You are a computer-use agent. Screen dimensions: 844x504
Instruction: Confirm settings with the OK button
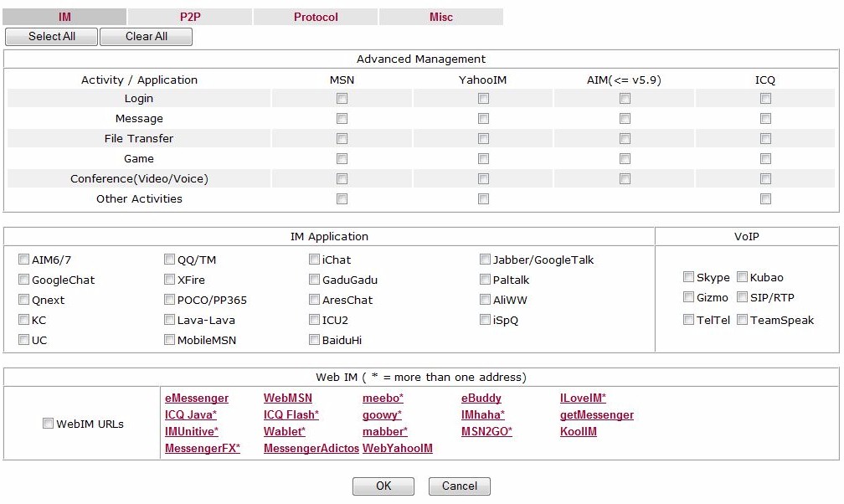[x=383, y=486]
